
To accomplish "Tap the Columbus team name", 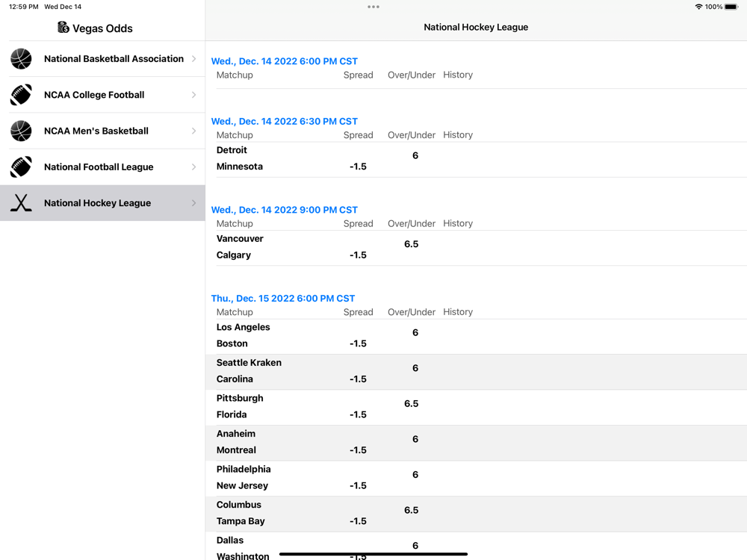I will tap(239, 504).
